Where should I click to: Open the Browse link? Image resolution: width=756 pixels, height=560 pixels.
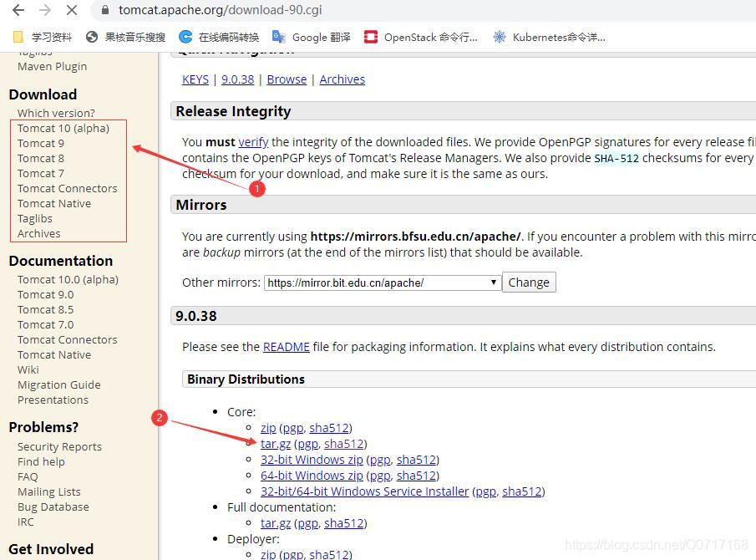[x=287, y=79]
